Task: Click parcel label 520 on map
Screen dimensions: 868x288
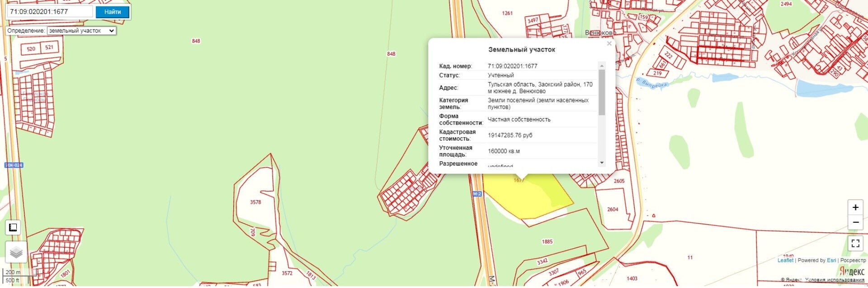Action: (31, 49)
